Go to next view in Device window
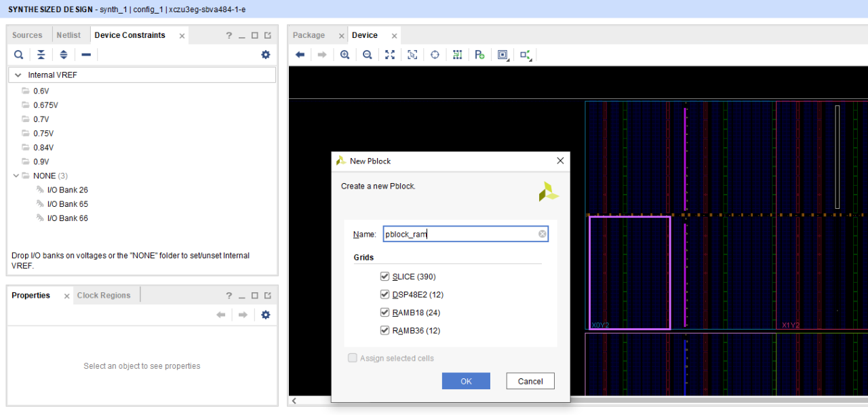 (322, 55)
